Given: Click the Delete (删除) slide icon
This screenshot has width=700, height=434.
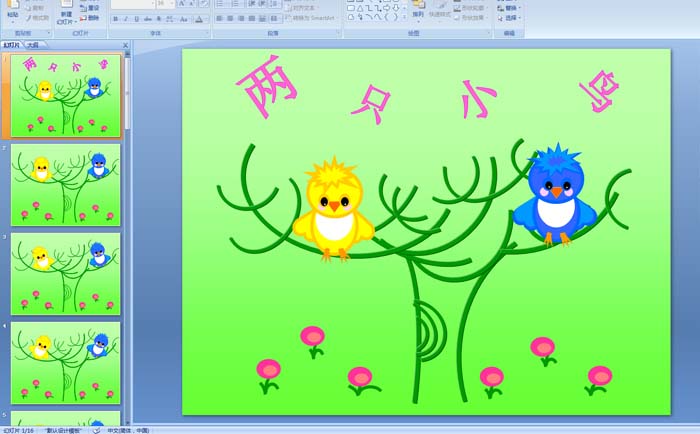Looking at the screenshot, I should click(83, 18).
